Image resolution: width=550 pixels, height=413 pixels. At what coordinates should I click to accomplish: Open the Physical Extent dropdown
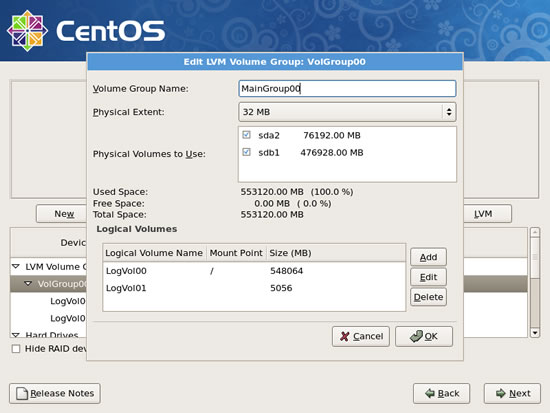347,112
